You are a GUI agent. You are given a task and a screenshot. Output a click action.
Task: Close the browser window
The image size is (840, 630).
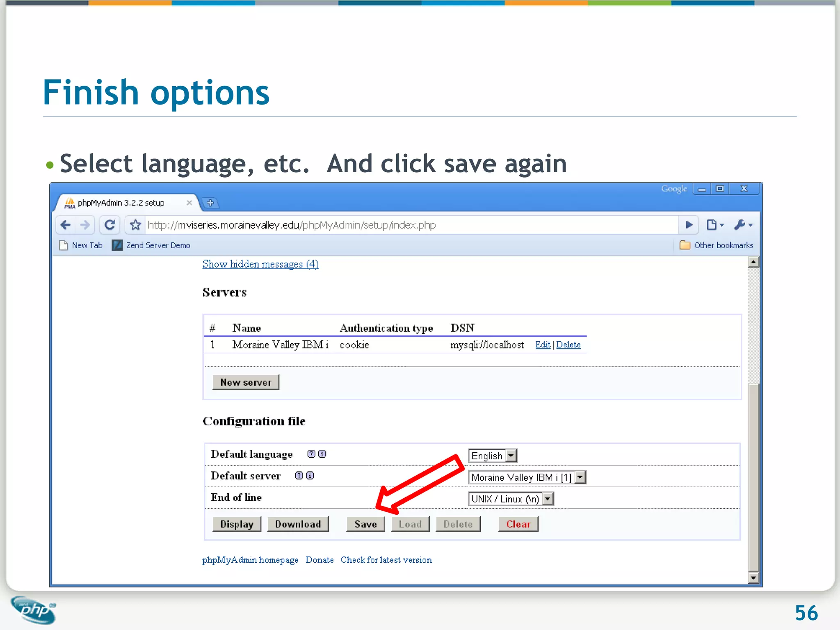tap(744, 189)
